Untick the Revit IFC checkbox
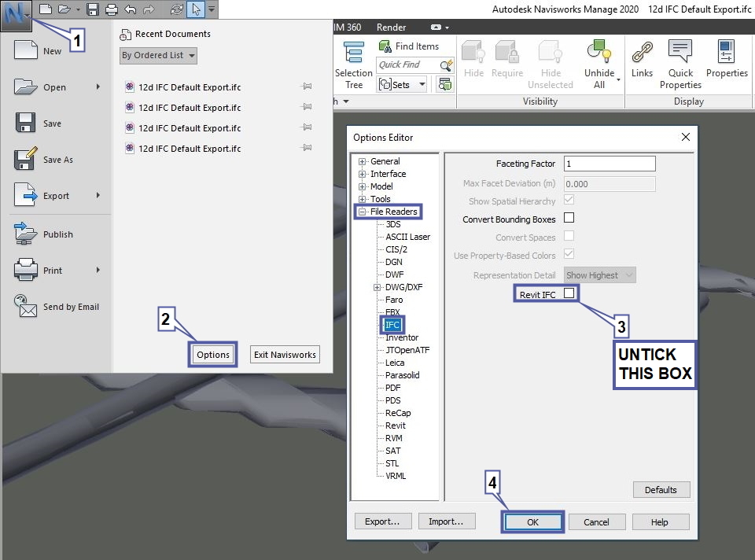Image resolution: width=755 pixels, height=560 pixels. [x=569, y=293]
